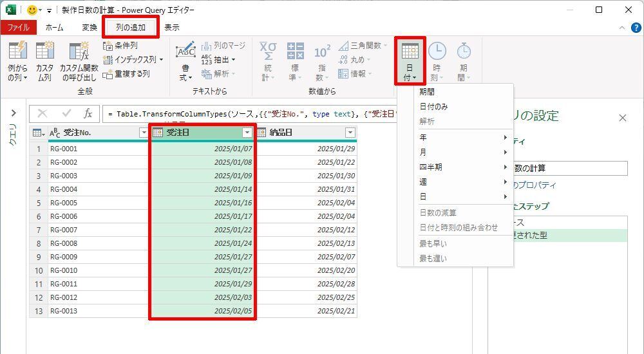Viewport: 644px width, 354px height.
Task: Select row number 13
Action: click(39, 311)
